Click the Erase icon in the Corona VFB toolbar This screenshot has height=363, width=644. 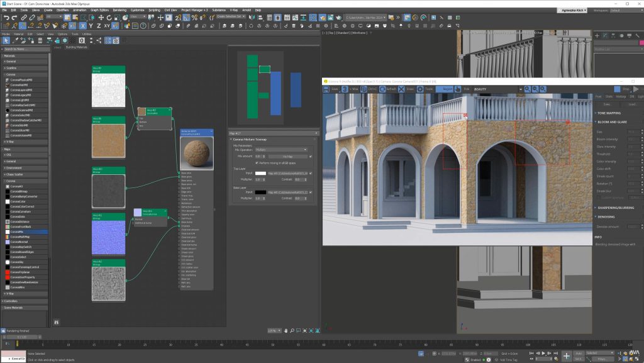pos(401,89)
